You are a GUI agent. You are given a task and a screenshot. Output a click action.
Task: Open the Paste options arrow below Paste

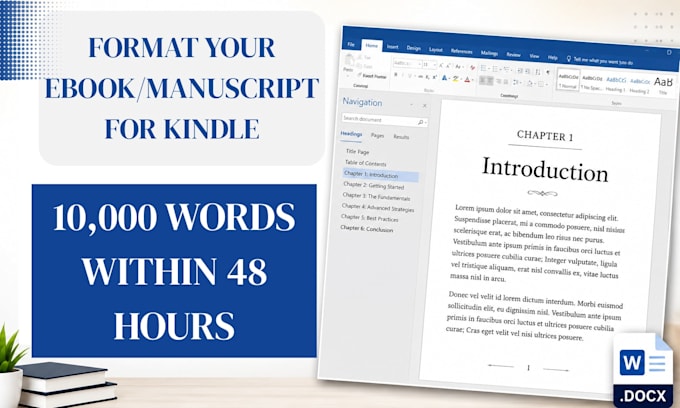(348, 76)
